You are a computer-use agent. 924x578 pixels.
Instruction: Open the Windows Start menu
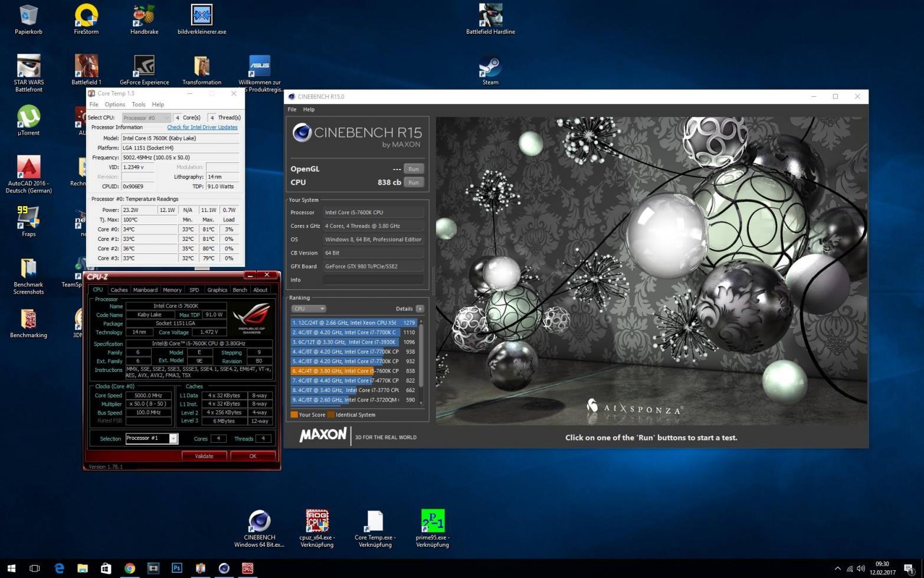pos(11,568)
